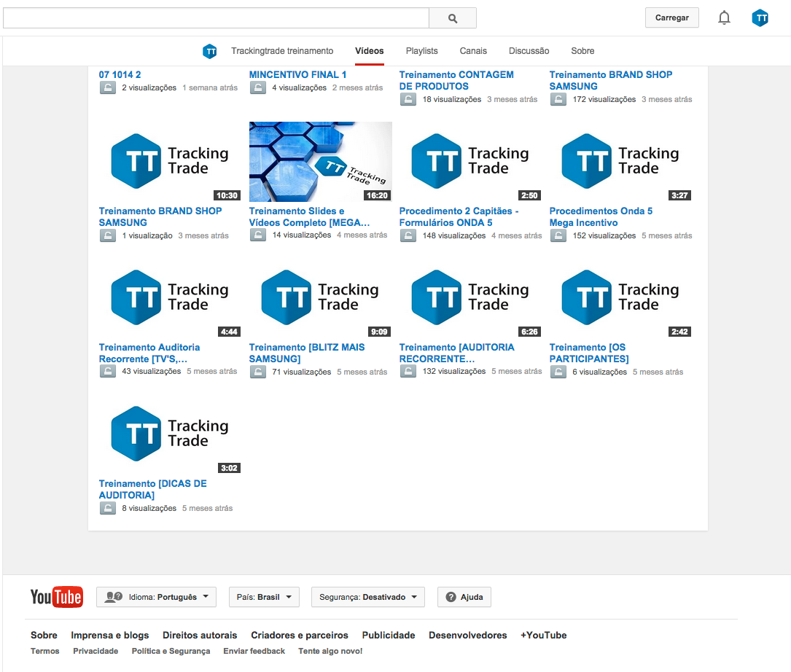
Task: Open Treinamento [DICAS DE AUDITORIA] link
Action: coord(153,489)
